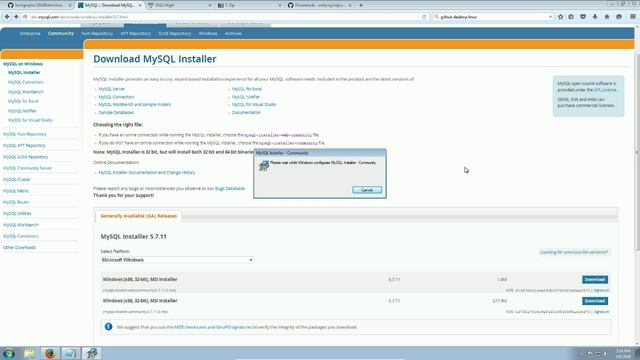Close the MySQL Download tab
Image resolution: width=640 pixels, height=360 pixels.
[140, 5]
